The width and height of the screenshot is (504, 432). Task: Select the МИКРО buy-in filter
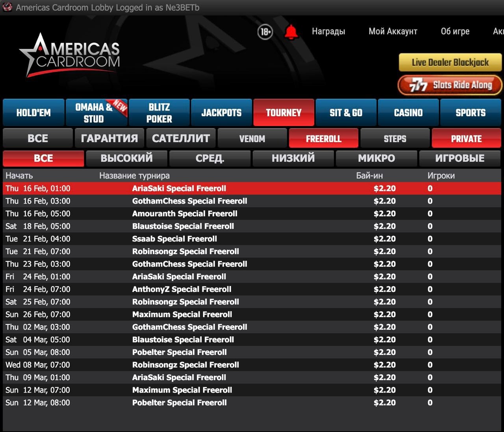pos(376,158)
